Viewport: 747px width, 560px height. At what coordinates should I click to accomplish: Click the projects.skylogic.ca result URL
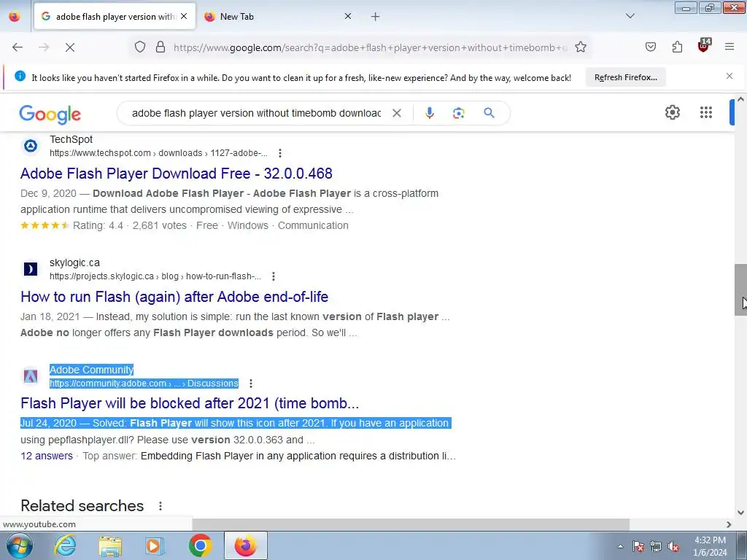pos(155,276)
